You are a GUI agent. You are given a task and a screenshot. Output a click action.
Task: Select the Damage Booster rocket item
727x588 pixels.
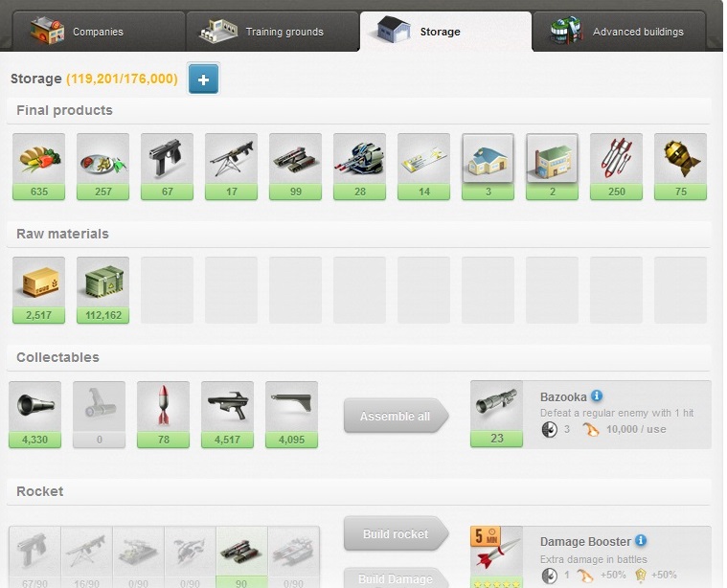[x=496, y=556]
